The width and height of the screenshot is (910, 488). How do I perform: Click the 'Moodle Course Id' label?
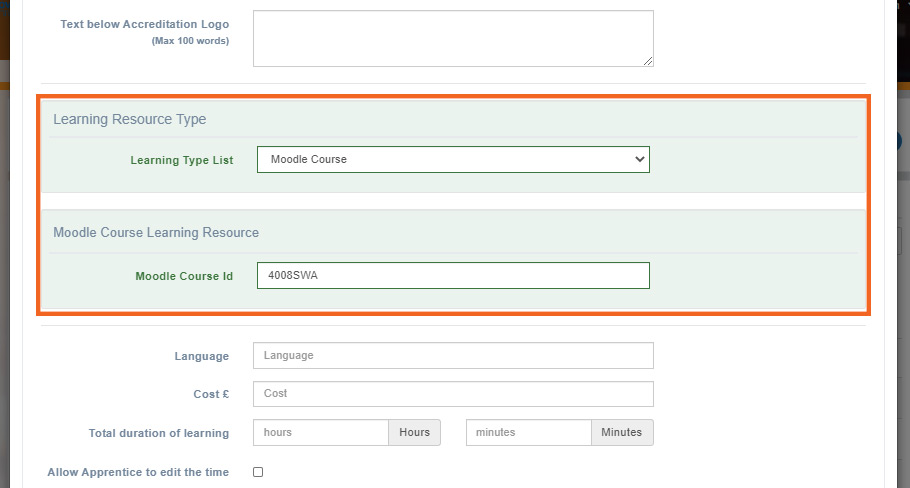pos(184,276)
